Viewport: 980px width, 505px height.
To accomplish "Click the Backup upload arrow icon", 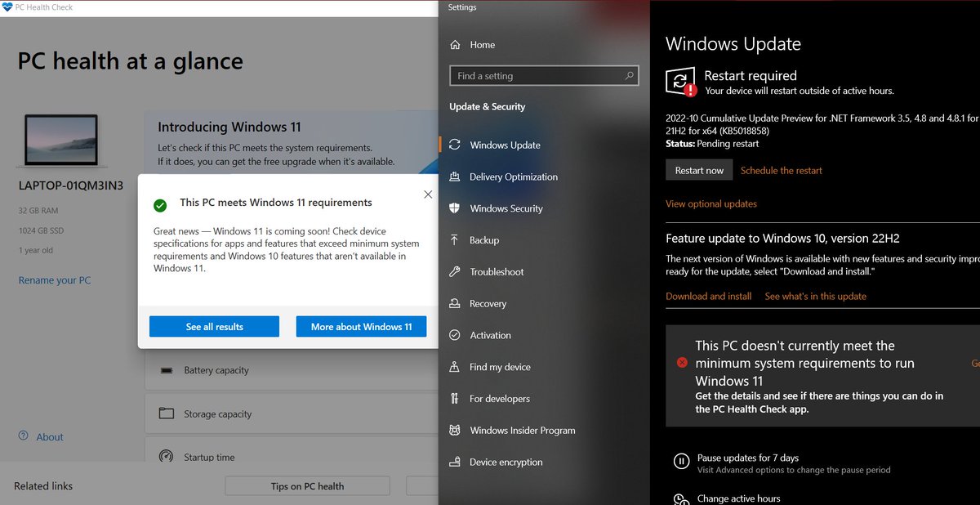I will point(455,239).
